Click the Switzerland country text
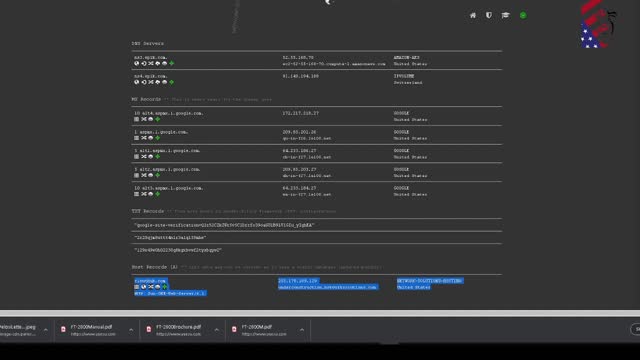 408,82
